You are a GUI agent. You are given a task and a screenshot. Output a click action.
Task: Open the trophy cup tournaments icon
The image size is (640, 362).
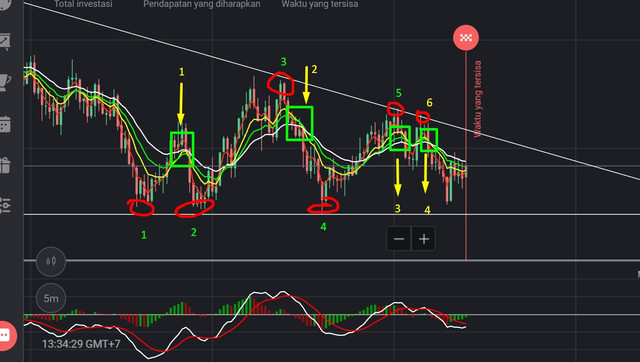4,82
